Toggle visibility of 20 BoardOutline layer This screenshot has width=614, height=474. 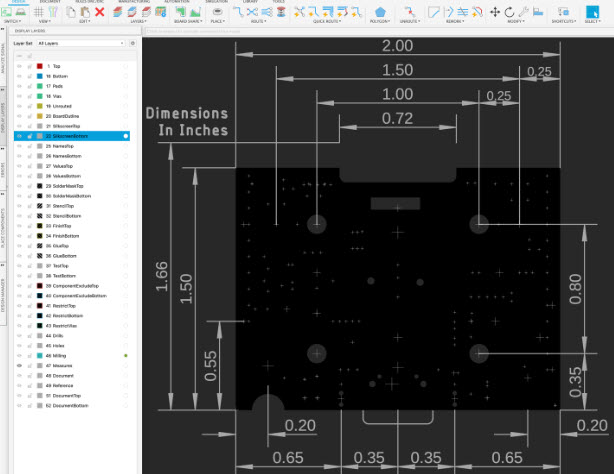pos(19,116)
